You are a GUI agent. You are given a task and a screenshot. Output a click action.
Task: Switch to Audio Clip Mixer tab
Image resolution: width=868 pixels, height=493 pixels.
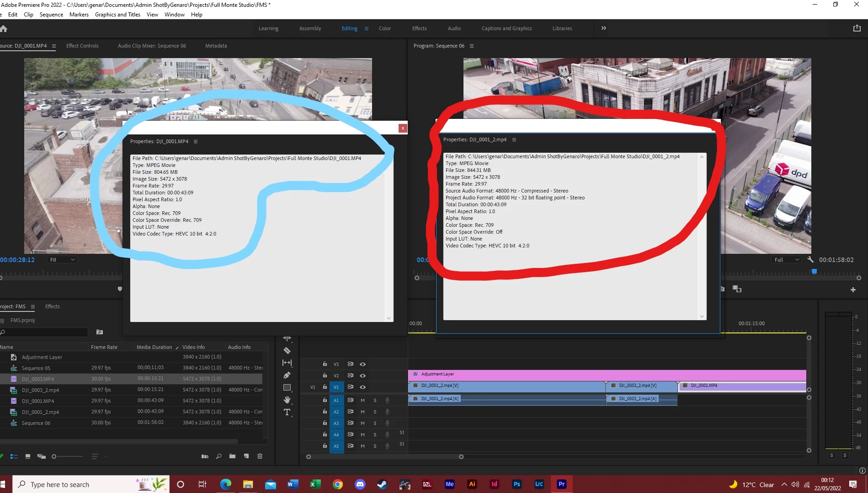(x=152, y=46)
